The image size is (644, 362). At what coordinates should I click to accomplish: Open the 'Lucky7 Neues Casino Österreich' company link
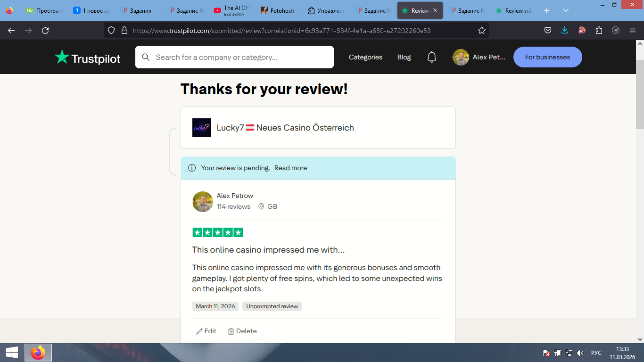tap(285, 128)
